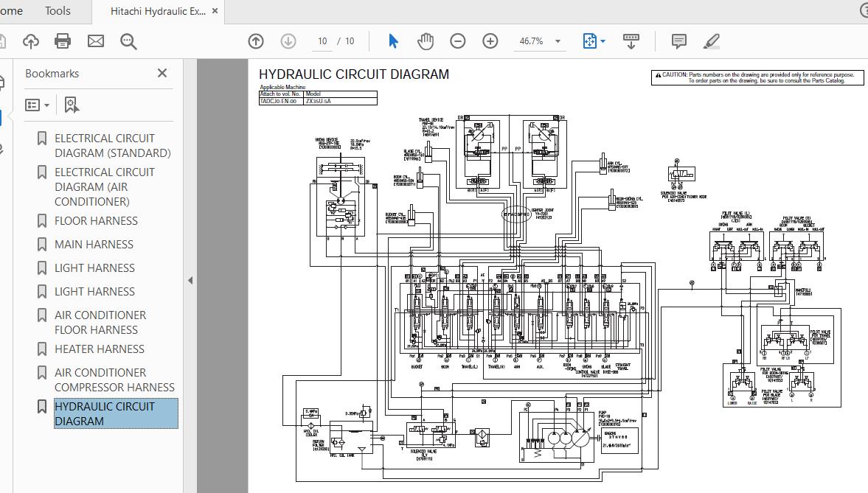Screen dimensions: 868x493
Task: Click bookmark icon beside HEATER HARNESS
Action: (41, 349)
